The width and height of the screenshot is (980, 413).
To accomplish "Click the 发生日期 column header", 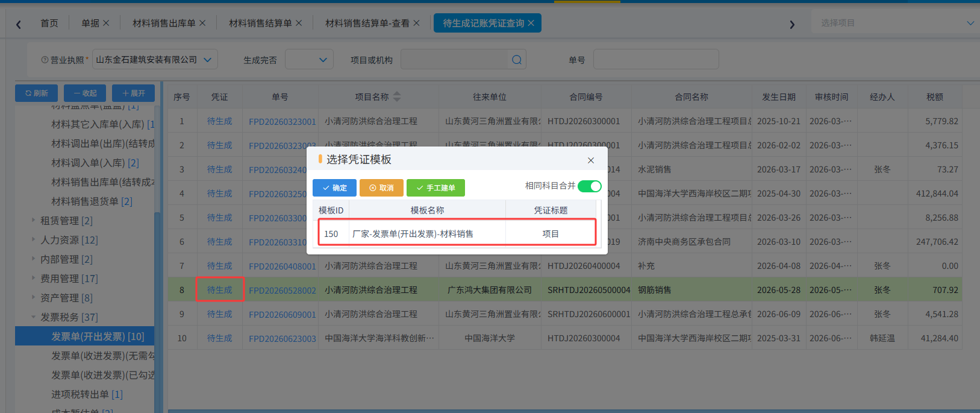I will click(779, 96).
